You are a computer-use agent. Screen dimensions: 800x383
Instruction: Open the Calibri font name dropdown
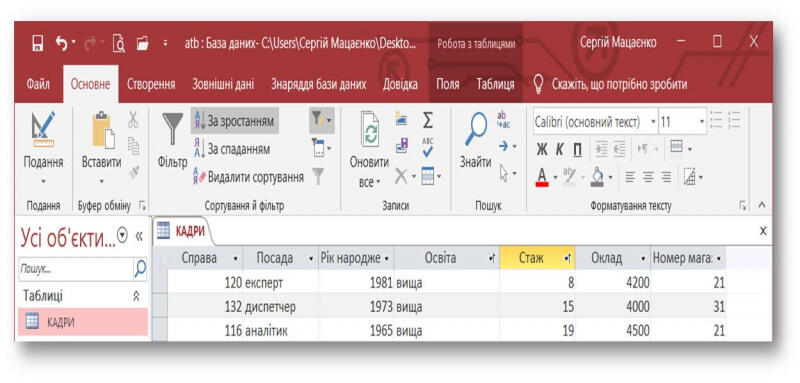pos(654,123)
